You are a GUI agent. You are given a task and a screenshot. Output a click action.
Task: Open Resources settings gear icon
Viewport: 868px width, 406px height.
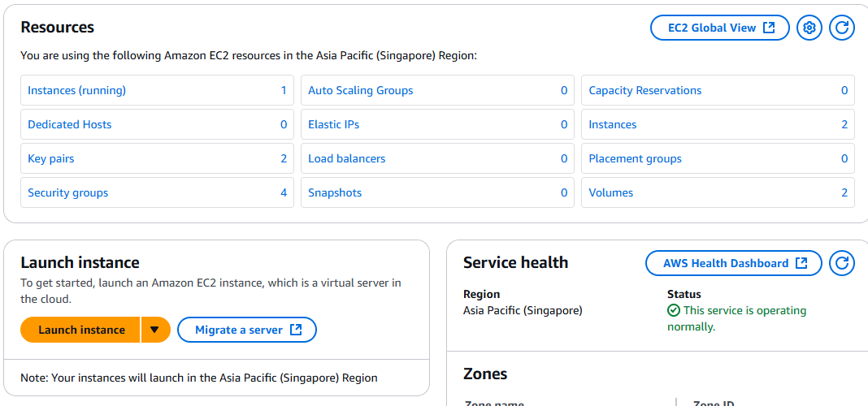coord(809,28)
